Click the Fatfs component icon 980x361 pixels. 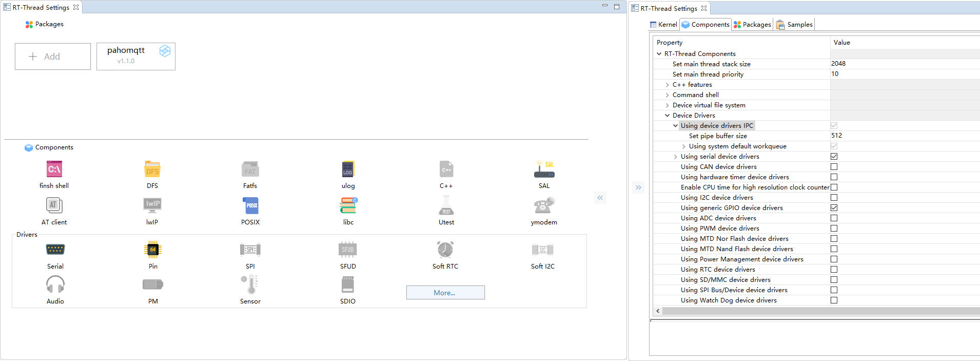click(250, 169)
